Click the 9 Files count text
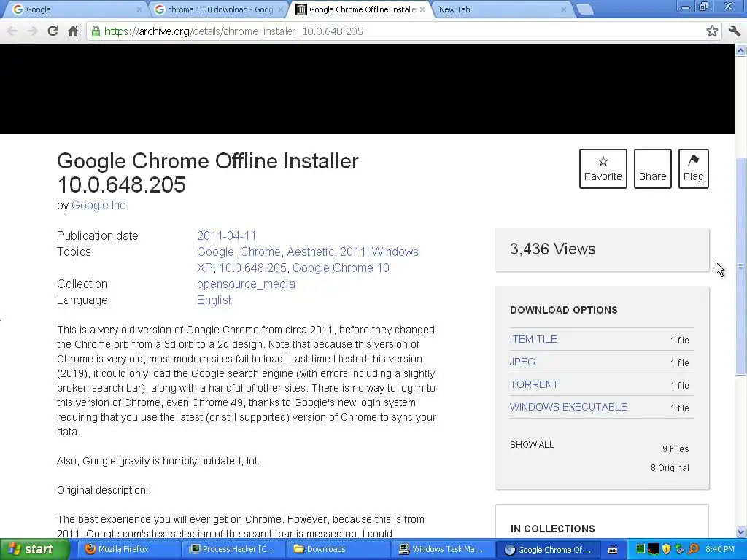This screenshot has height=560, width=747. point(675,449)
